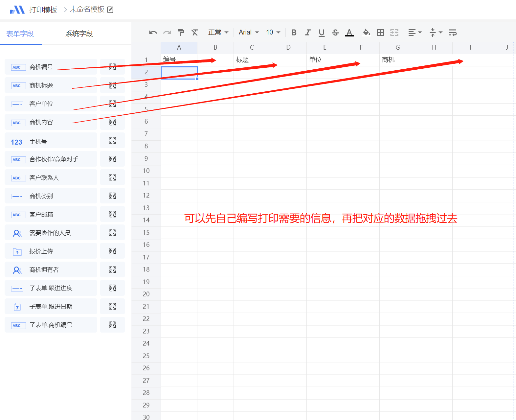This screenshot has width=516, height=420.
Task: Click the QR code icon for 商机拥有者
Action: 112,269
